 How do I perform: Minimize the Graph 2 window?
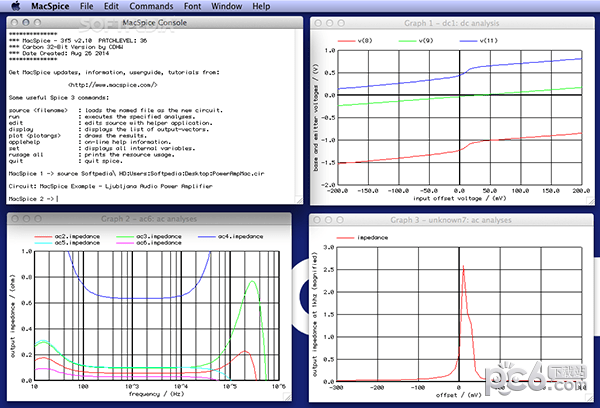point(26,219)
